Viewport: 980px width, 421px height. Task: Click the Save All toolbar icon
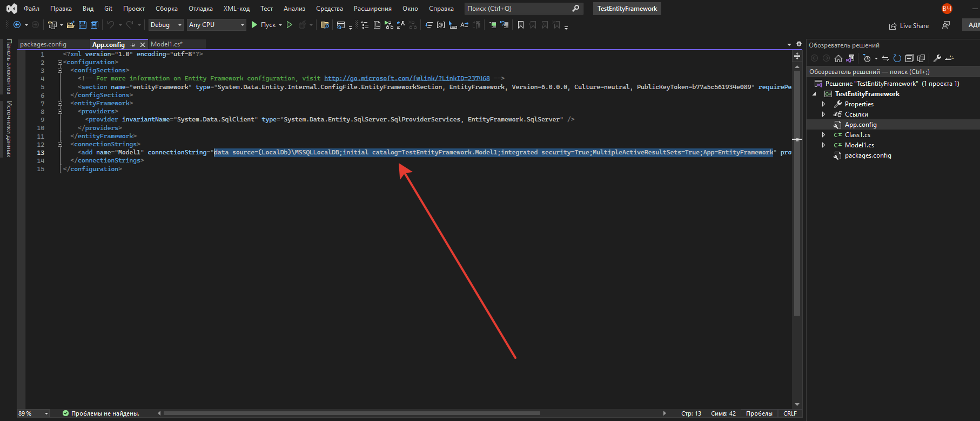tap(95, 25)
